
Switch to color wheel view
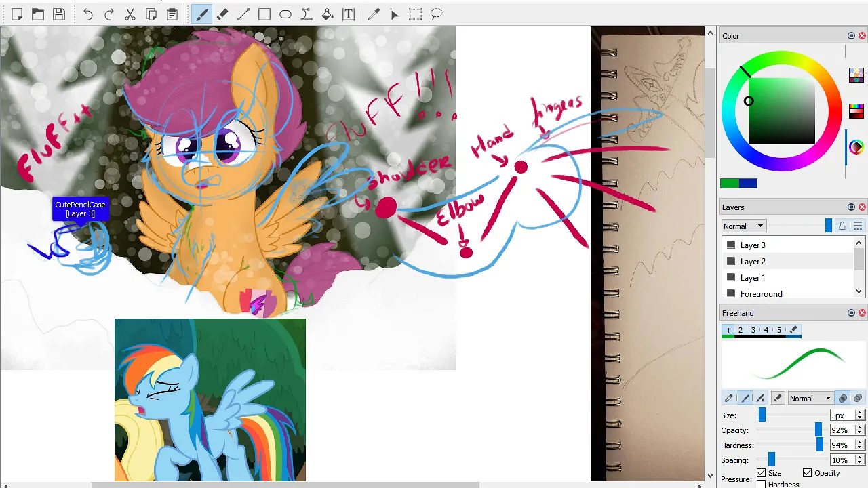[x=856, y=147]
